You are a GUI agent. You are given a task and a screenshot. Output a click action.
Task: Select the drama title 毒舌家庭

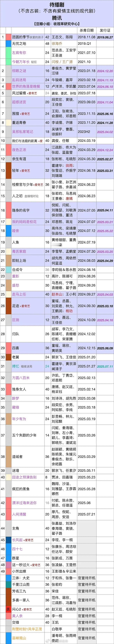(x=19, y=251)
